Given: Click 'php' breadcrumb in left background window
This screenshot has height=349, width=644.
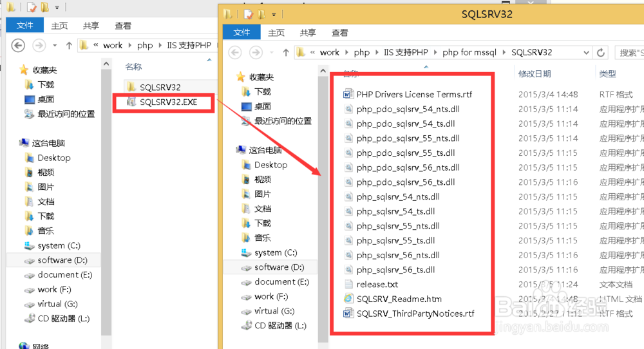Looking at the screenshot, I should [145, 45].
